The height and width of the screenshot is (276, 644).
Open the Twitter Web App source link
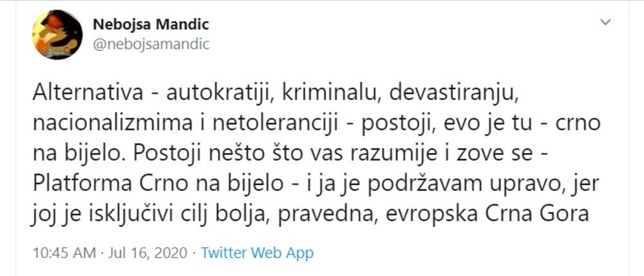click(257, 252)
